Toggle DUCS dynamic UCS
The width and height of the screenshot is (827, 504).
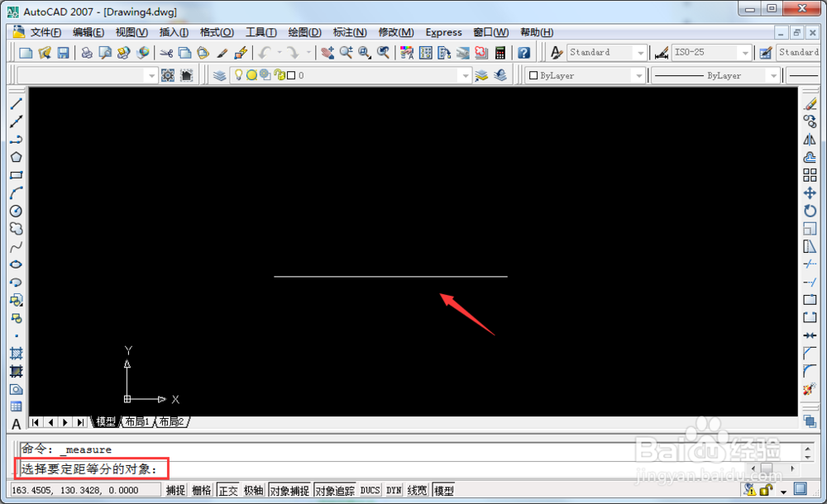click(x=370, y=490)
